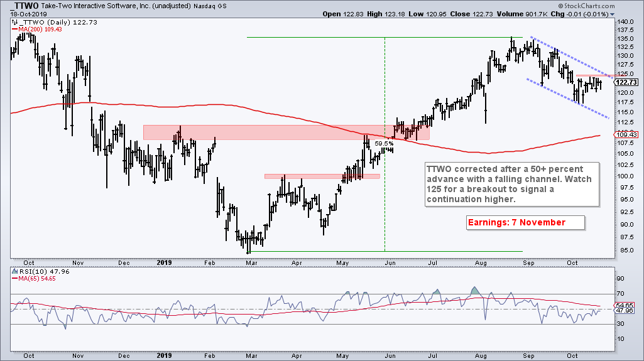
Task: Click the 59.5% advance label
Action: coord(384,144)
